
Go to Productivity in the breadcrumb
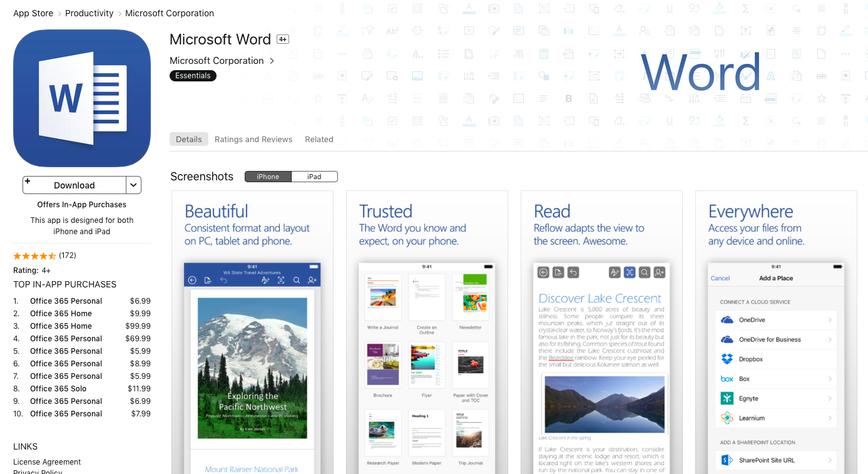(89, 13)
